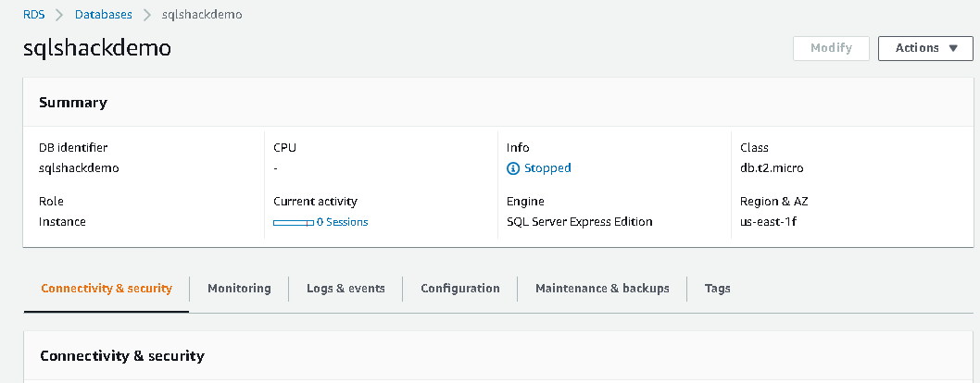
Task: Go to RDS in the breadcrumb
Action: point(33,15)
